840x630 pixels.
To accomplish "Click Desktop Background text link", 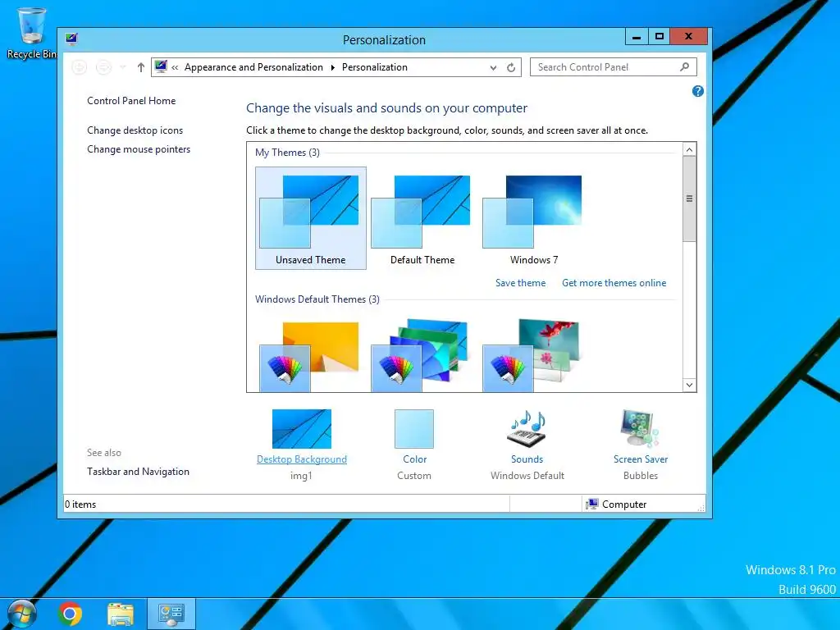I will pos(302,459).
